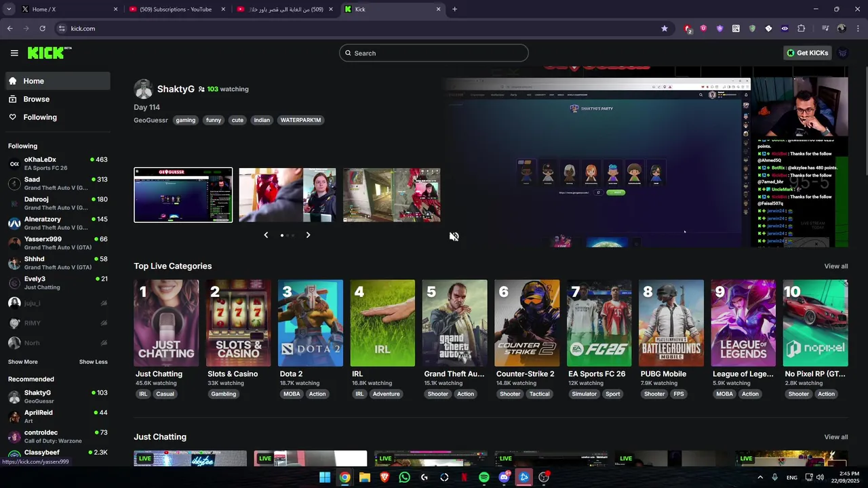Open the Browse sidebar item

coord(58,99)
